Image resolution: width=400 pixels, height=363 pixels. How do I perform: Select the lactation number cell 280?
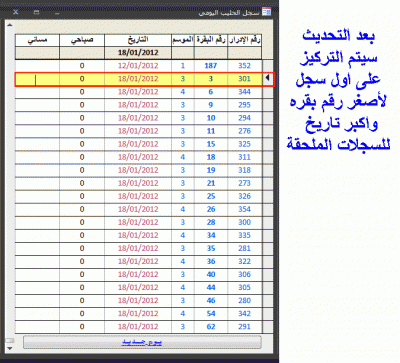244,300
